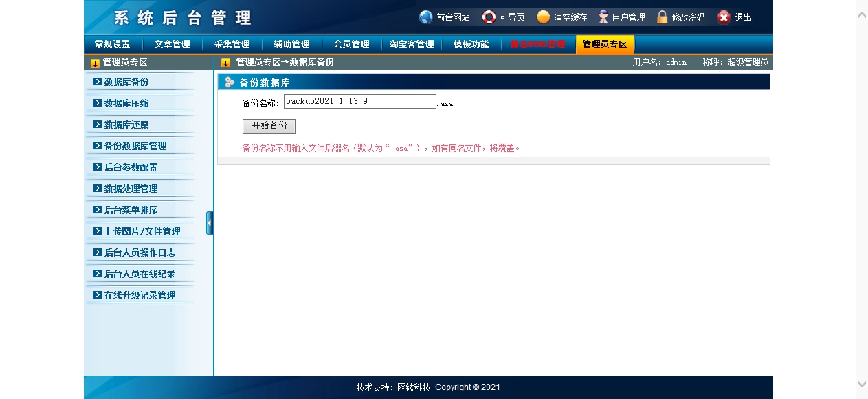
Task: Click the orange ball icon for 清空缓存
Action: 544,17
